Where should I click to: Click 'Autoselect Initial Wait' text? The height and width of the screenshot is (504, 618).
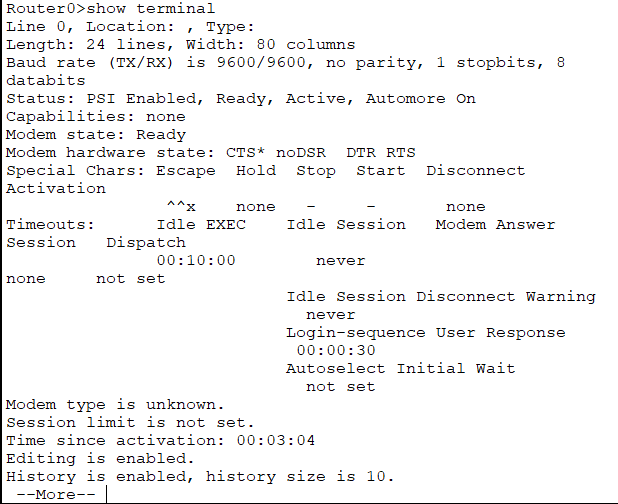400,368
